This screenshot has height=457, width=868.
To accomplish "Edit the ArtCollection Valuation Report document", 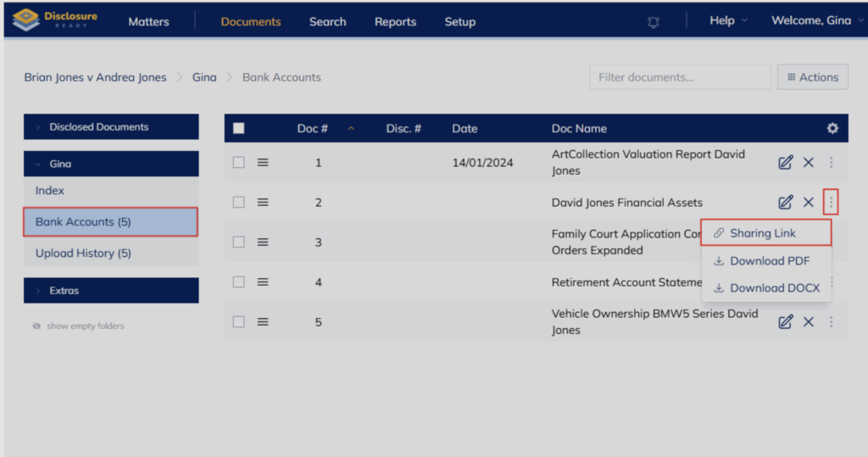I will tap(785, 162).
